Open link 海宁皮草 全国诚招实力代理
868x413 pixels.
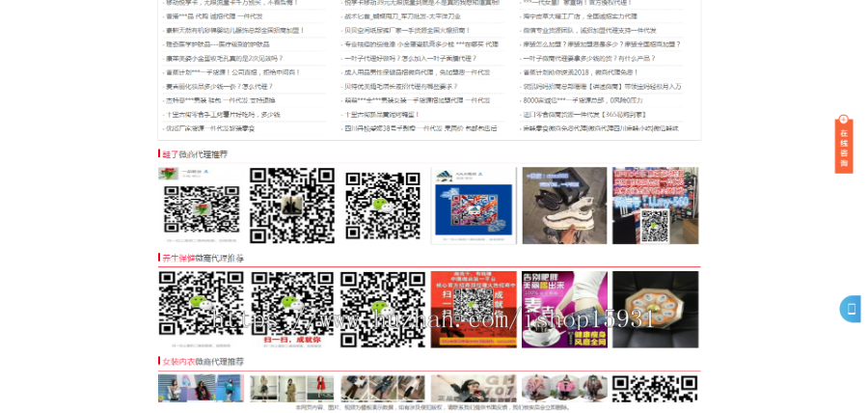pyautogui.click(x=581, y=16)
